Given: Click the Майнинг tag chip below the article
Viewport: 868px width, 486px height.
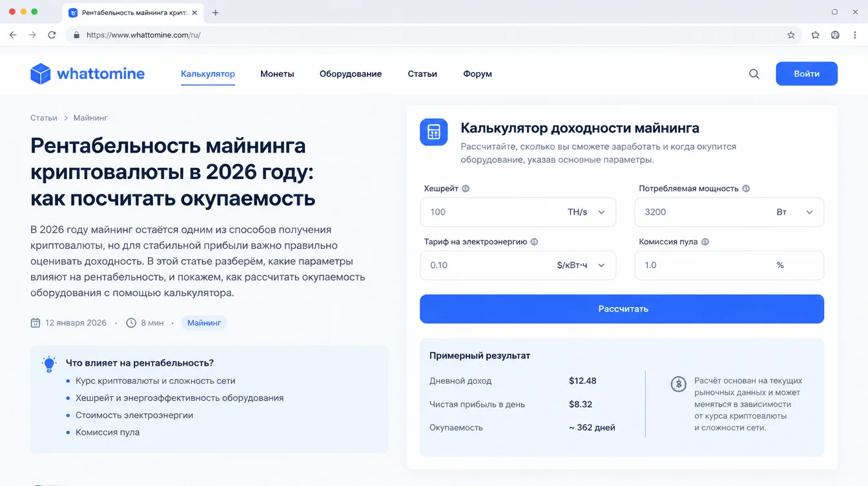Looking at the screenshot, I should click(204, 322).
